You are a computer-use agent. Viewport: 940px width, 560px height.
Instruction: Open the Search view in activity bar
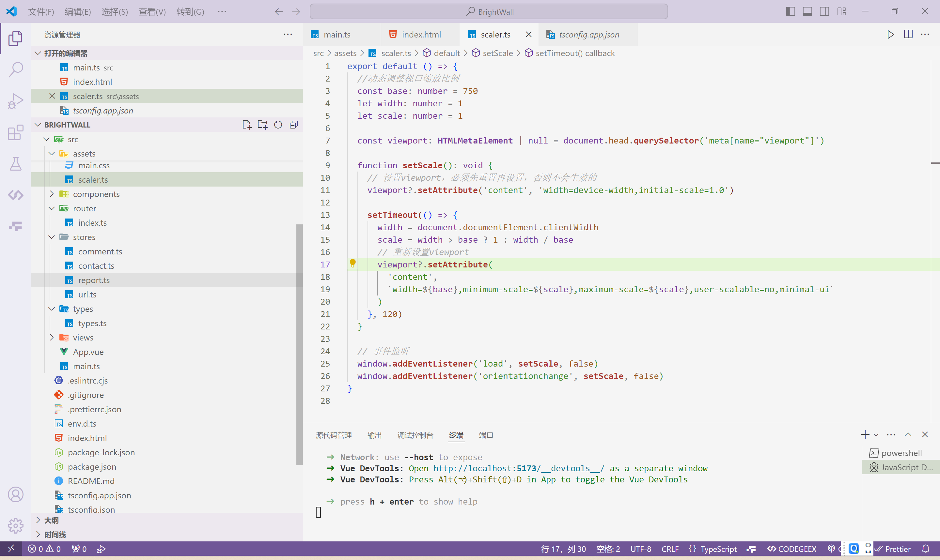point(15,69)
